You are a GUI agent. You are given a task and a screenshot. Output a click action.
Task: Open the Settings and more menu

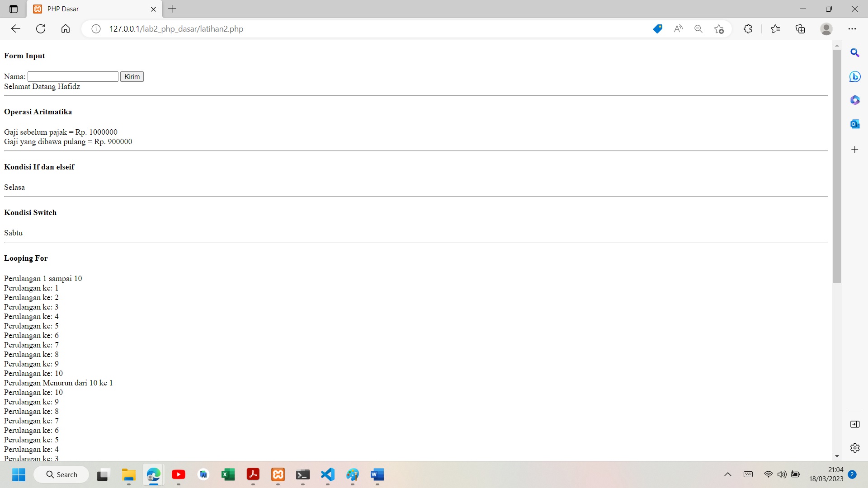click(x=853, y=28)
